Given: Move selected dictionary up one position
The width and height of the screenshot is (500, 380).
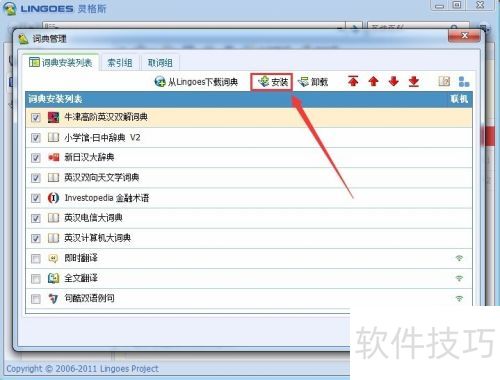Looking at the screenshot, I should [373, 81].
